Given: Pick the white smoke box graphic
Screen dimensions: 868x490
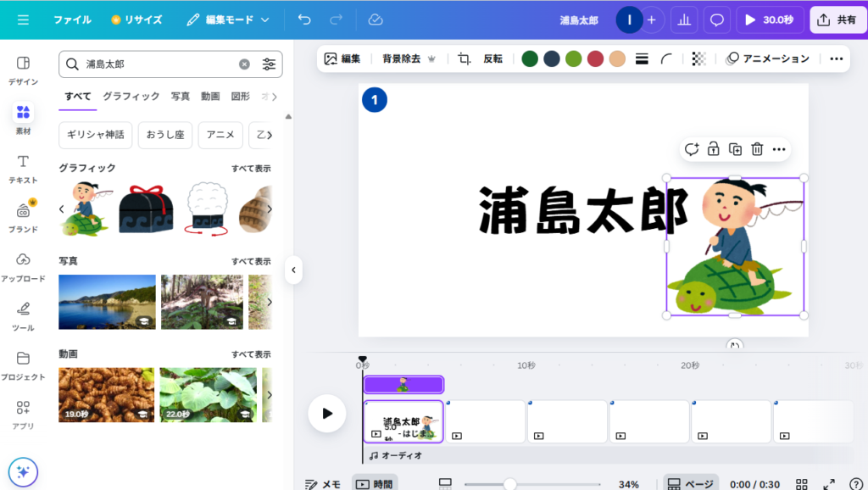Looking at the screenshot, I should coord(207,209).
